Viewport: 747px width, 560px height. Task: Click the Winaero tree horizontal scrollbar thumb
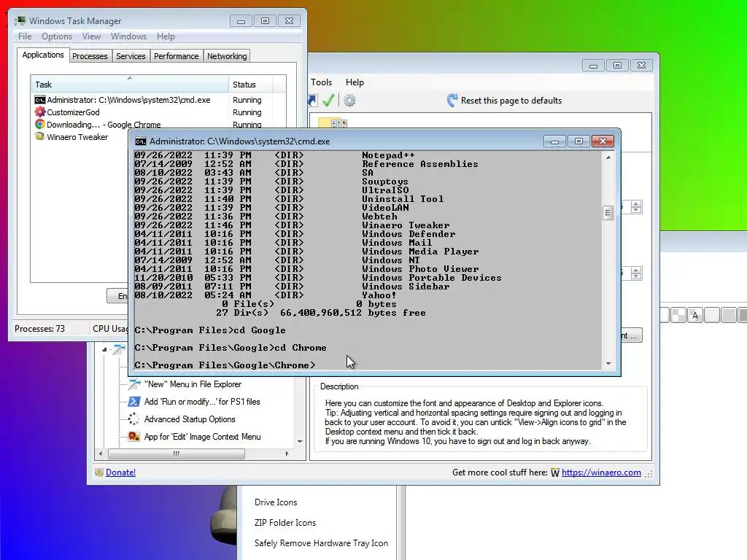177,454
